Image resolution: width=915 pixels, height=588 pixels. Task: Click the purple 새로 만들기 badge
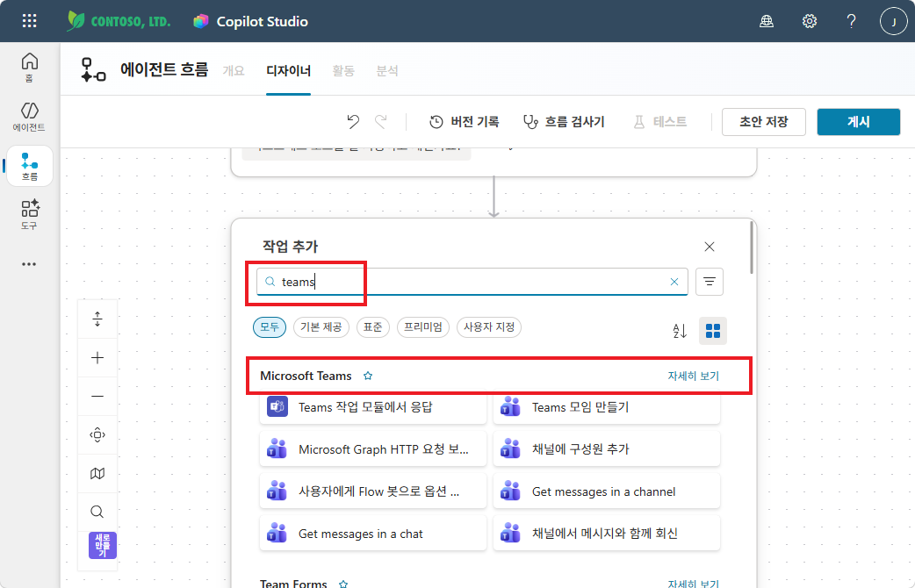click(x=103, y=545)
